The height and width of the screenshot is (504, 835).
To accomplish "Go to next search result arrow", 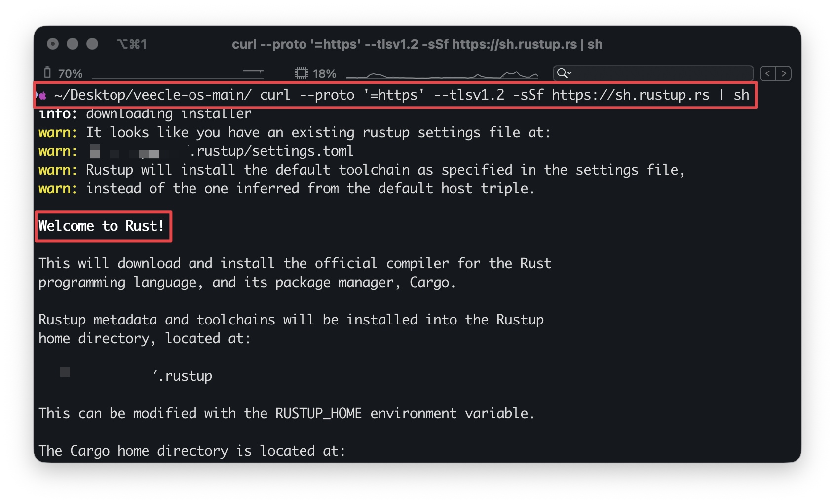I will tap(784, 73).
